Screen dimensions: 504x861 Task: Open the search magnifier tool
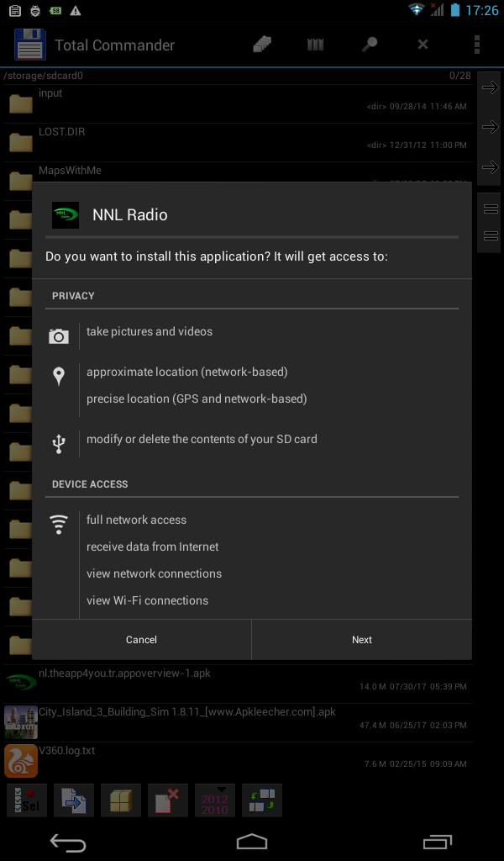click(369, 44)
